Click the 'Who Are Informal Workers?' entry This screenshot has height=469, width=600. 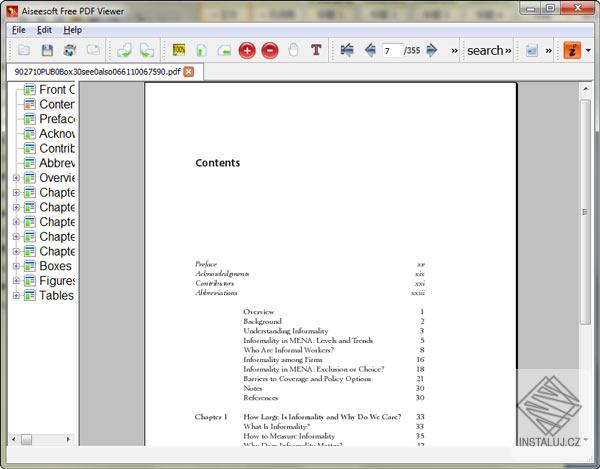point(289,350)
